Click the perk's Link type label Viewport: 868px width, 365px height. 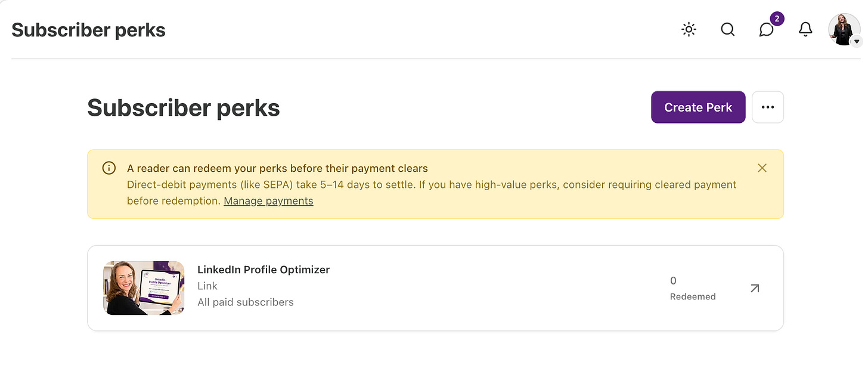[207, 286]
